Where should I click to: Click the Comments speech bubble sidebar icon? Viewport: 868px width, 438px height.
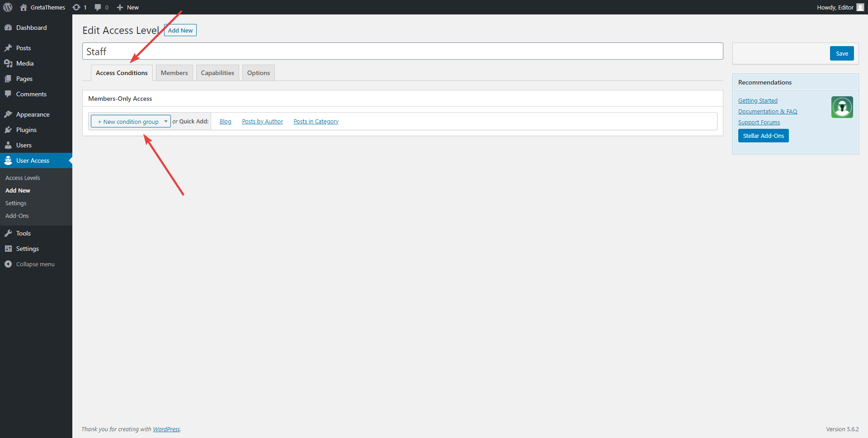(8, 94)
